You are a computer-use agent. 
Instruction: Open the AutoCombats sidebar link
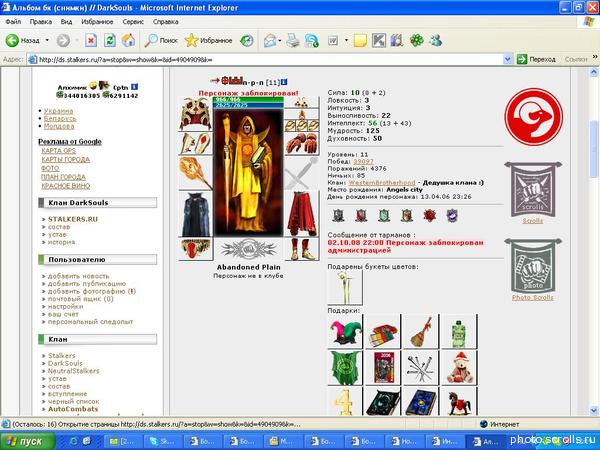(x=73, y=409)
